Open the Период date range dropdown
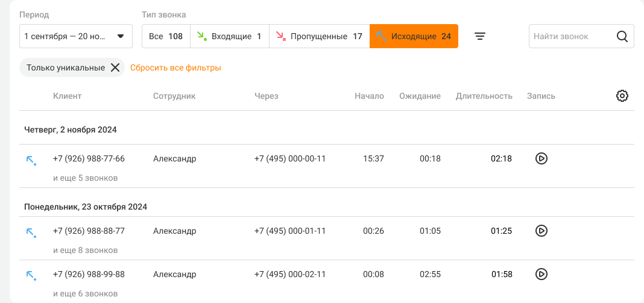The height and width of the screenshot is (303, 644). (x=76, y=36)
